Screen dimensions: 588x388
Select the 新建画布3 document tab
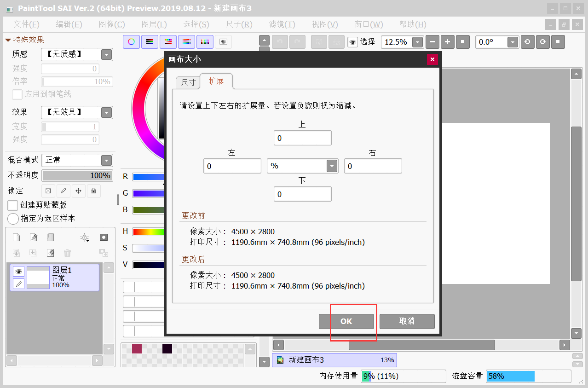(x=334, y=360)
